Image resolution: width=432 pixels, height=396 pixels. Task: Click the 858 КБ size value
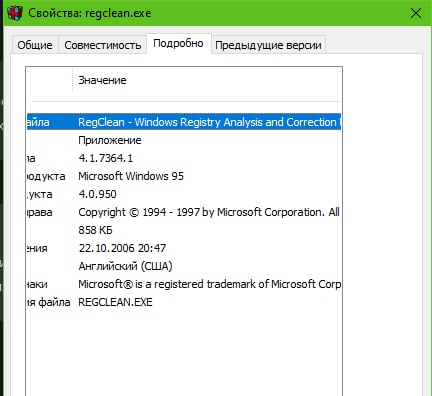pyautogui.click(x=96, y=230)
